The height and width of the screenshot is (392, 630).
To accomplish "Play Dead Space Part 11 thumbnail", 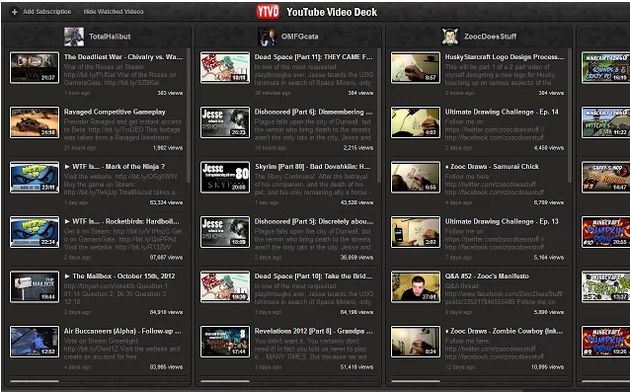I will [225, 67].
